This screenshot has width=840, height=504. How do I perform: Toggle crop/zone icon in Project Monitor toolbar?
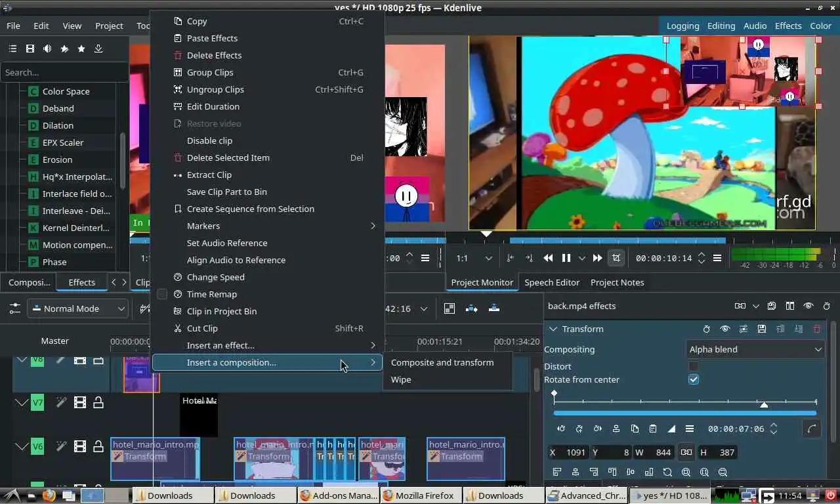tap(616, 258)
